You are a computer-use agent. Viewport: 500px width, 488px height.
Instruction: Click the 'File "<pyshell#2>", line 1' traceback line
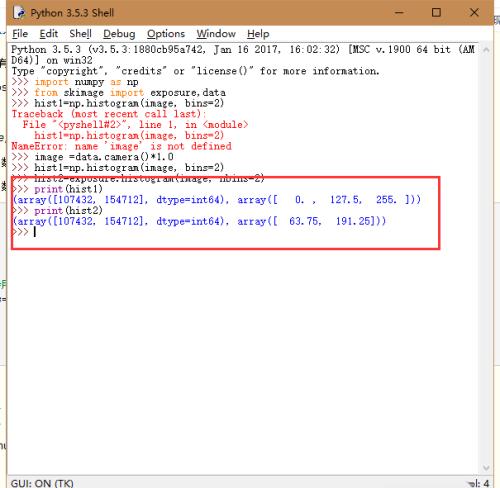point(135,125)
